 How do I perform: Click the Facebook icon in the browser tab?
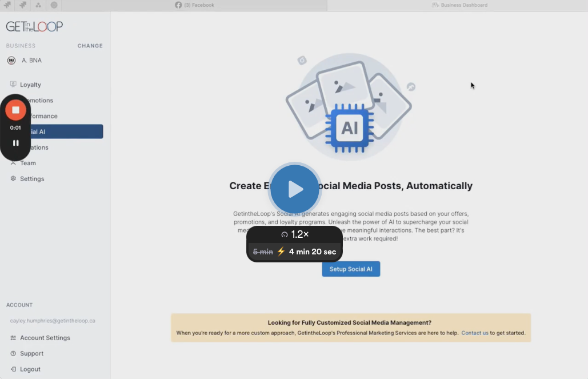(179, 5)
